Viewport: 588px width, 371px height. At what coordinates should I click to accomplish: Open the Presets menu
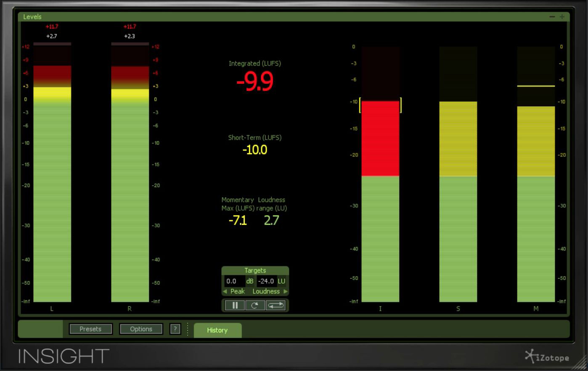(90, 329)
